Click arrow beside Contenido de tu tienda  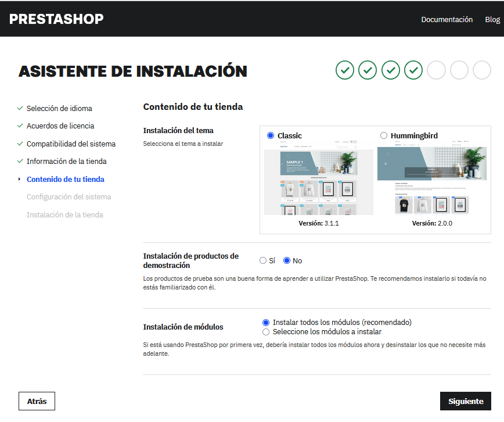(x=19, y=179)
